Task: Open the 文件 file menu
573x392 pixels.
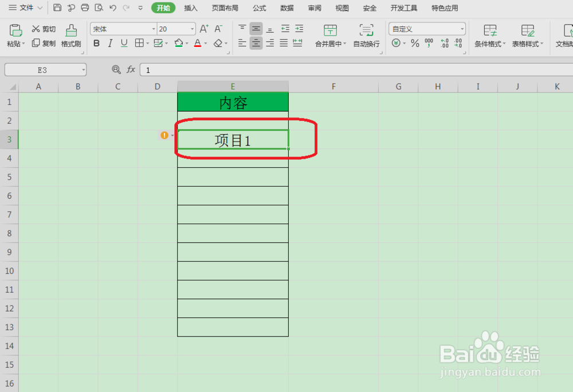Action: pyautogui.click(x=26, y=7)
